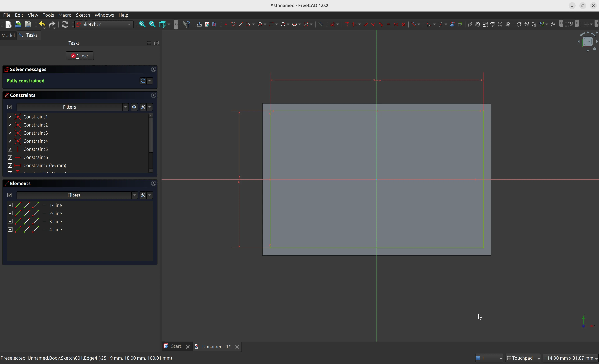Select the Create rectangle tool
The image size is (599, 364).
271,24
